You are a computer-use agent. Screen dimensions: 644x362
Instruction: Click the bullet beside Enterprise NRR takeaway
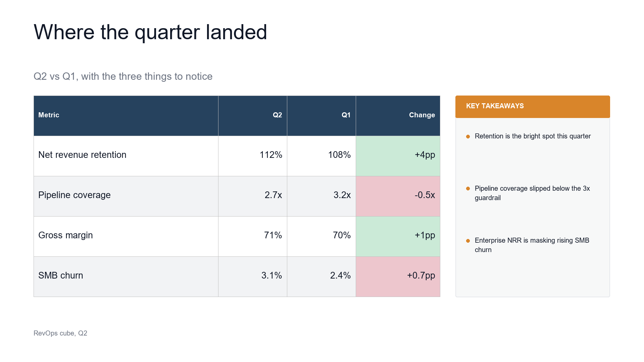pyautogui.click(x=468, y=241)
